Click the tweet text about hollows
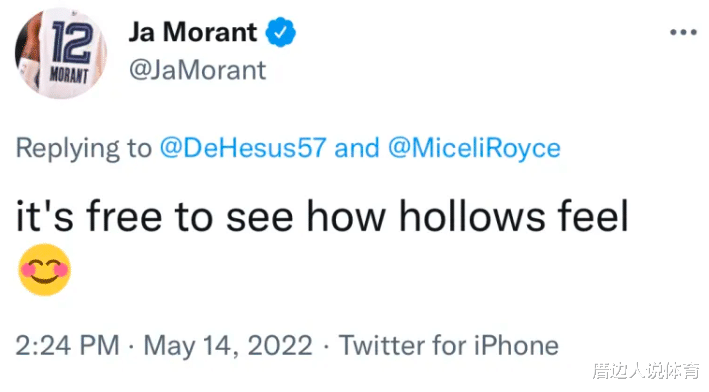The image size is (709, 392). pos(322,217)
